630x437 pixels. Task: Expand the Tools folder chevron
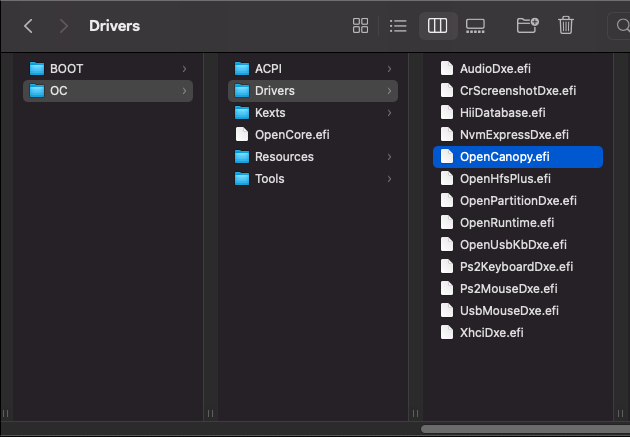click(389, 179)
